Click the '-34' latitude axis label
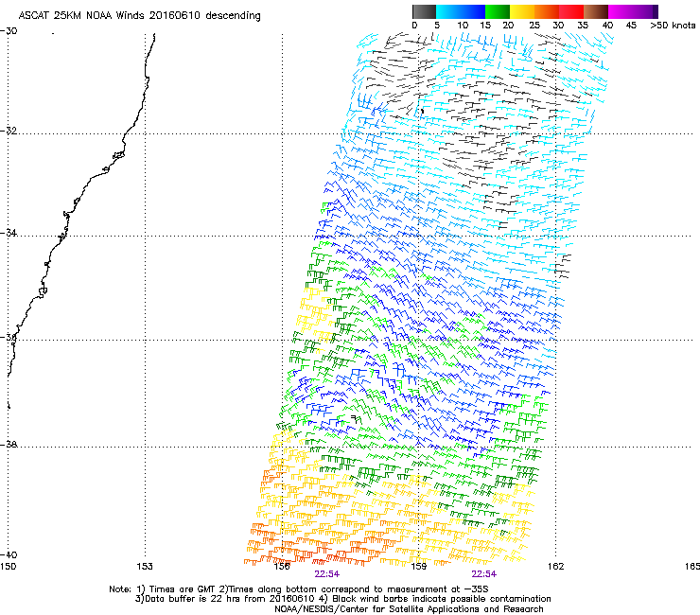 tap(9, 233)
